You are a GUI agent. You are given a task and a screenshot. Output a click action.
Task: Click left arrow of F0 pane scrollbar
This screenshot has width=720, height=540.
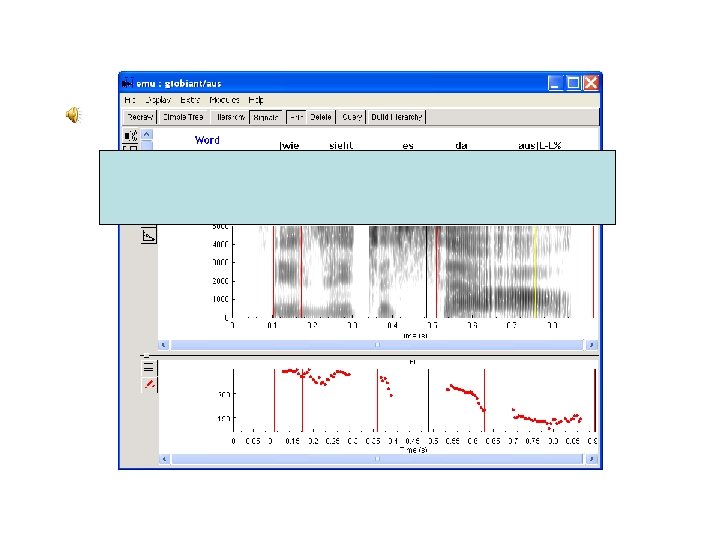tap(164, 459)
